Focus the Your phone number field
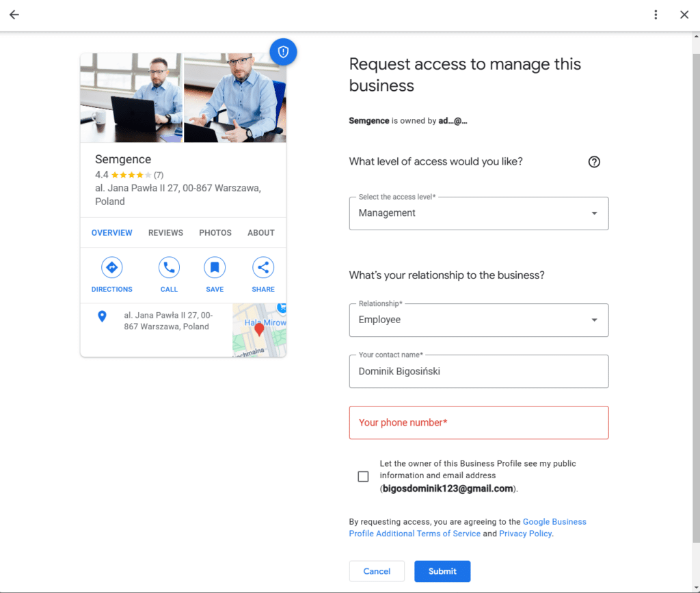Viewport: 700px width, 593px height. tap(479, 423)
